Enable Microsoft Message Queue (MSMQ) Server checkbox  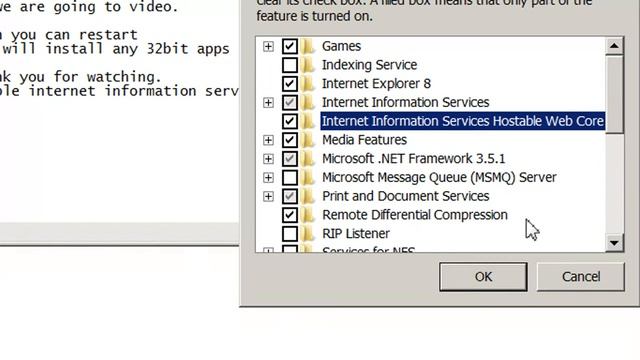pyautogui.click(x=290, y=178)
